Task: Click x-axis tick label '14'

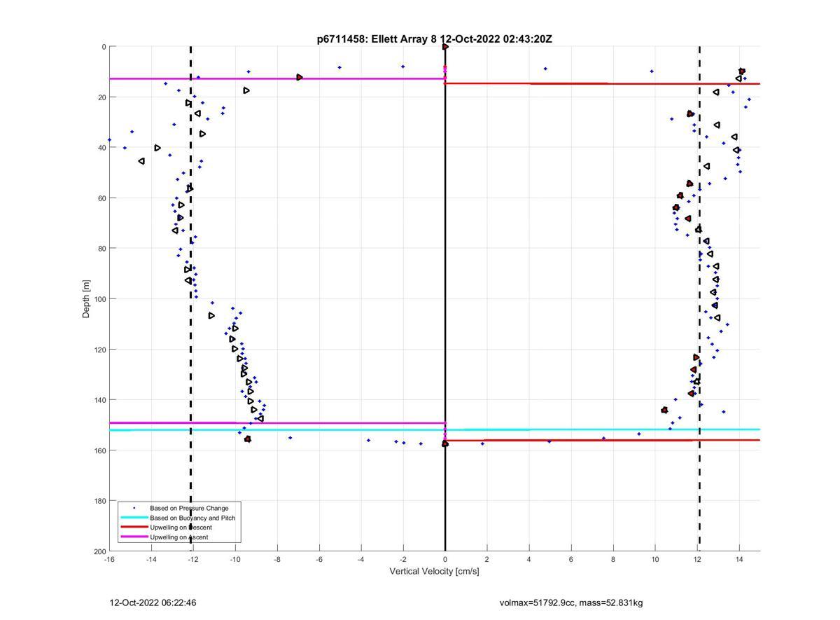Action: tap(739, 559)
